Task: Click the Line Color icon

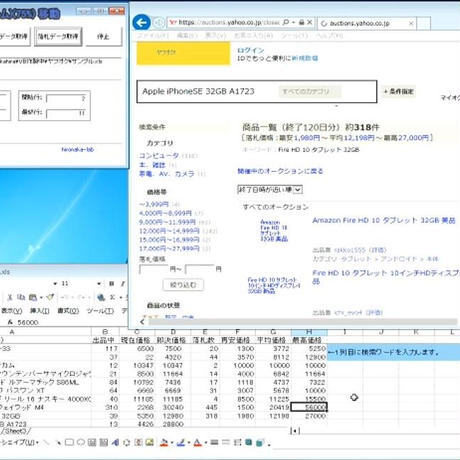Action: 181,443
